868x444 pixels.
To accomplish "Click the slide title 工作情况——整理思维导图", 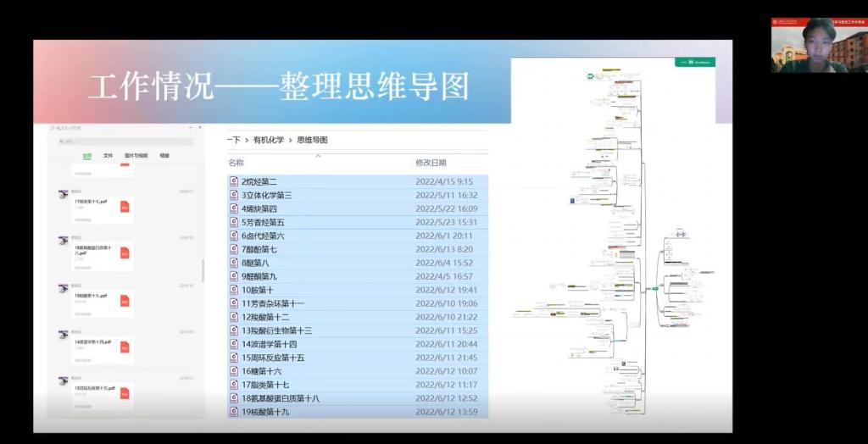I will [x=278, y=86].
